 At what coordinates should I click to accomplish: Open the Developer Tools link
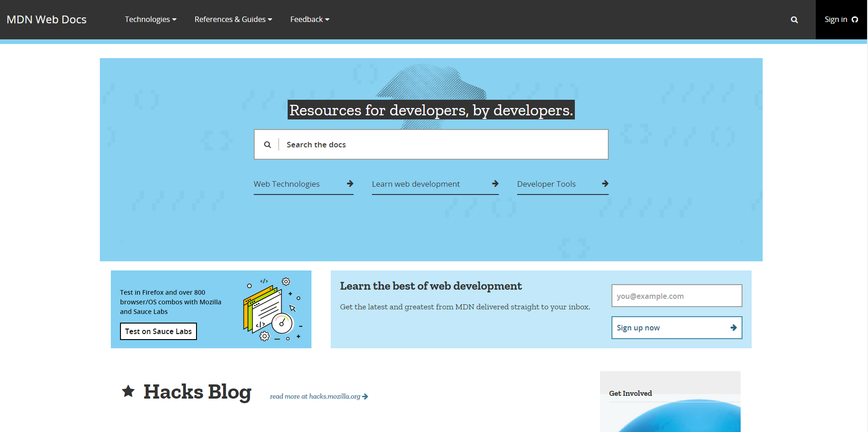pyautogui.click(x=563, y=184)
